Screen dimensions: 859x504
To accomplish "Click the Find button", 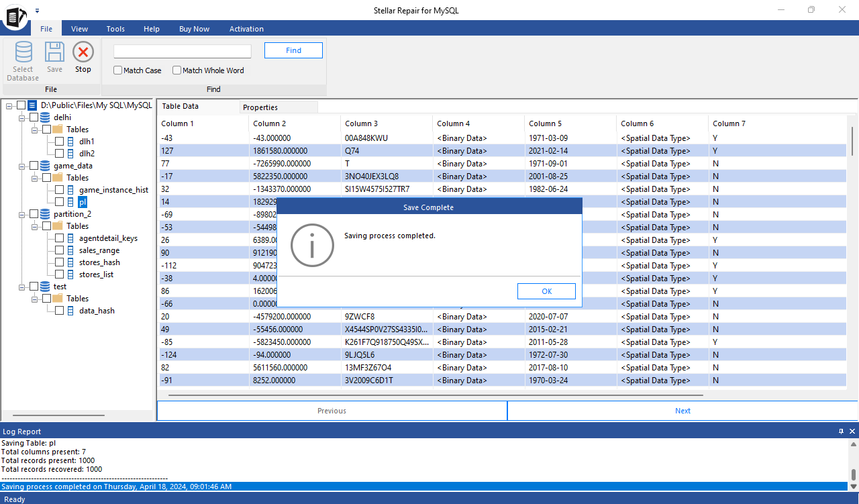I will point(293,50).
